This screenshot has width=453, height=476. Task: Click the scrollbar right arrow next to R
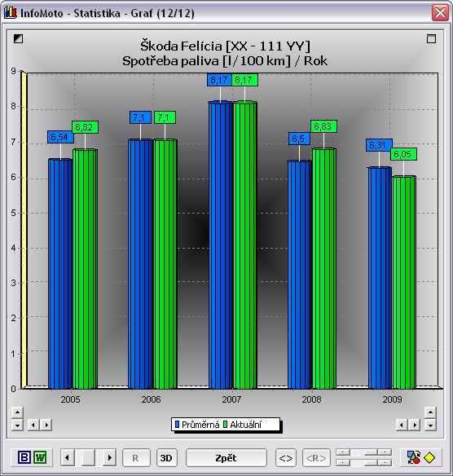point(110,457)
